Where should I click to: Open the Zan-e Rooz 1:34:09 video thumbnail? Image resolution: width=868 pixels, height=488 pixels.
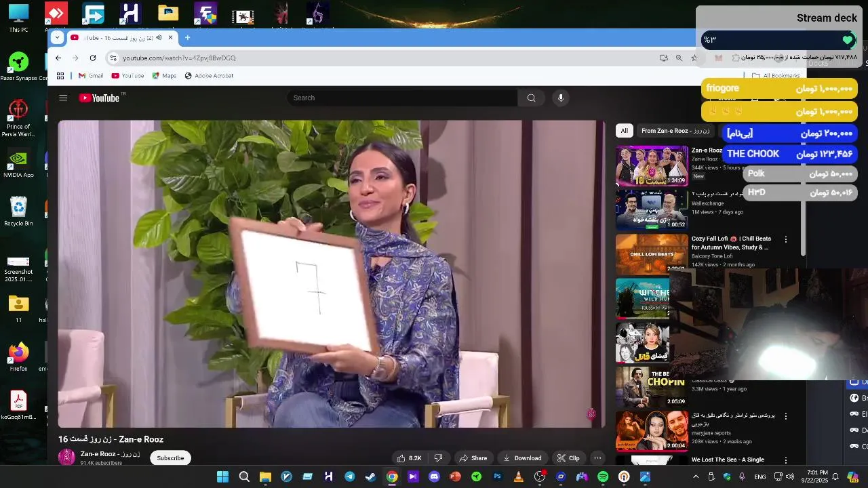coord(652,165)
